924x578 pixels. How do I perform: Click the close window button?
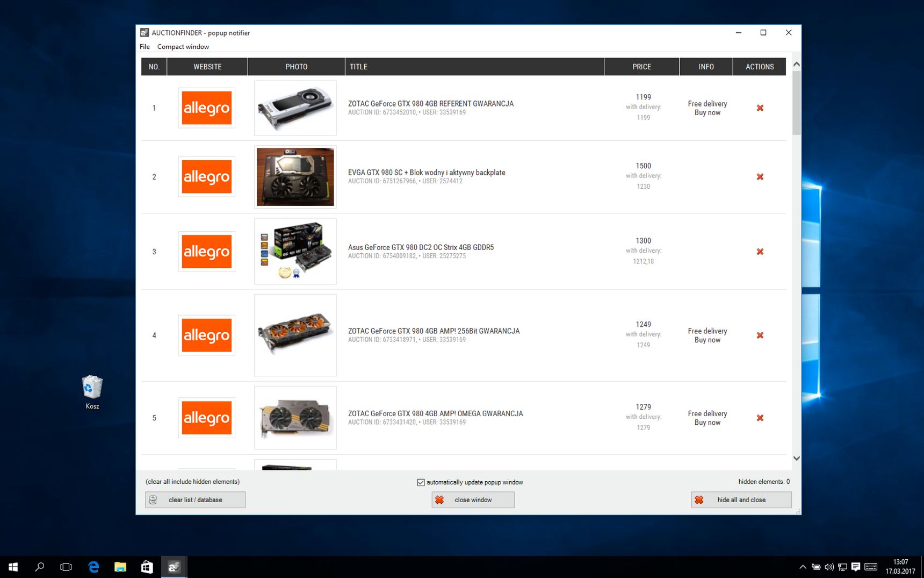(473, 500)
